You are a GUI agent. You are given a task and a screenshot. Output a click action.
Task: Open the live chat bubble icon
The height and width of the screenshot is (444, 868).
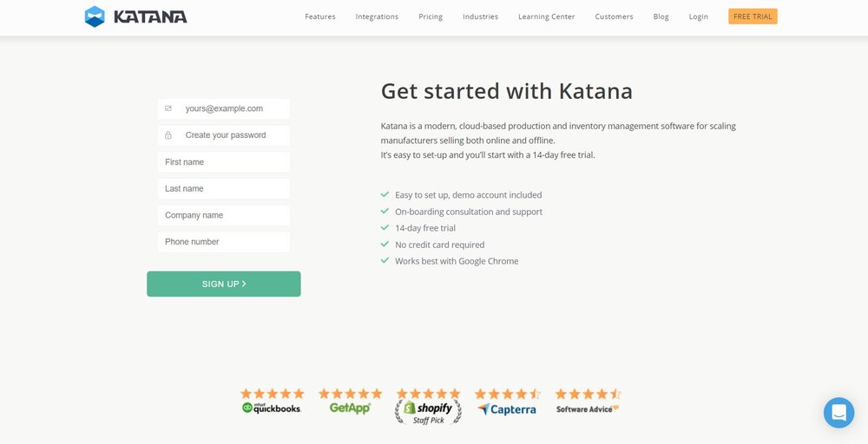tap(838, 413)
